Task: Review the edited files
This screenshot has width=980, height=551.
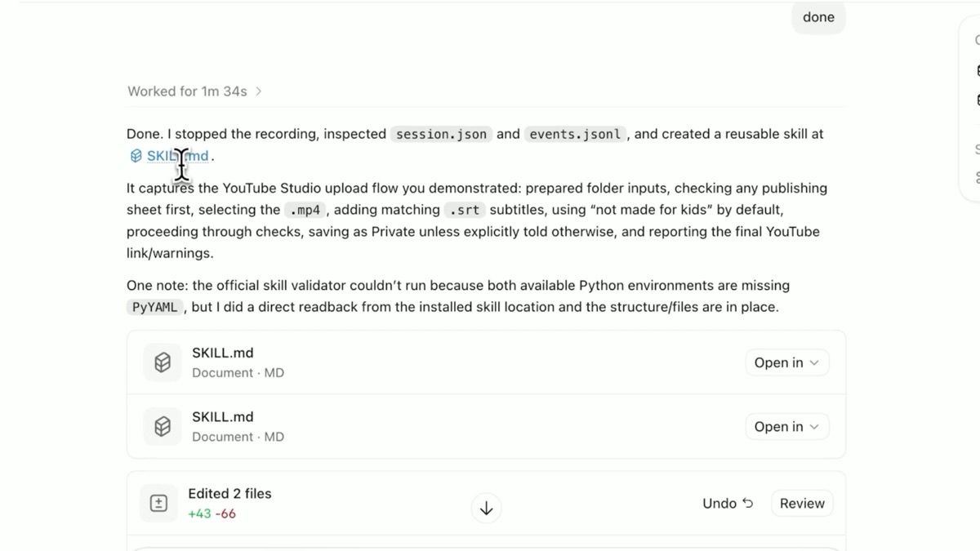Action: (802, 504)
